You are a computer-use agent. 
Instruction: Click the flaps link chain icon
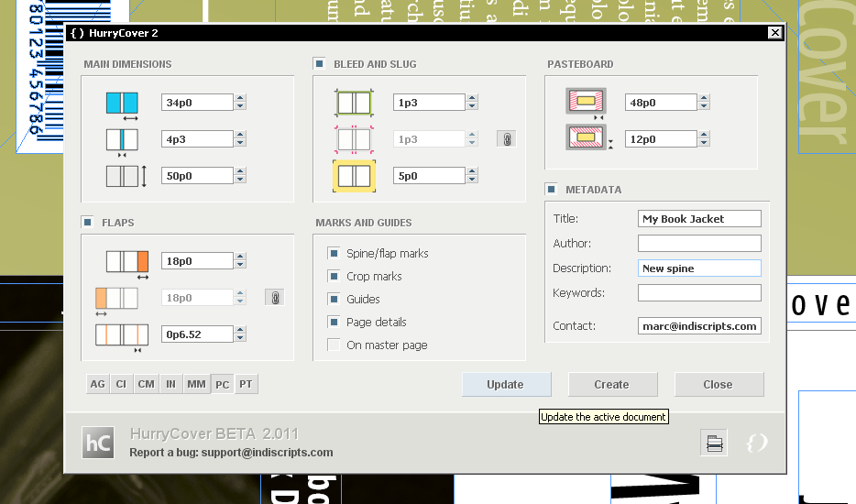[273, 297]
